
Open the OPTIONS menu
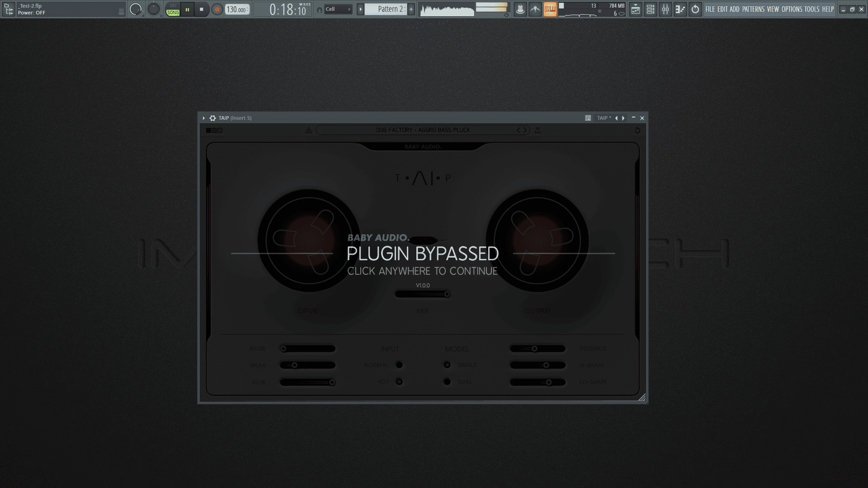pyautogui.click(x=792, y=9)
